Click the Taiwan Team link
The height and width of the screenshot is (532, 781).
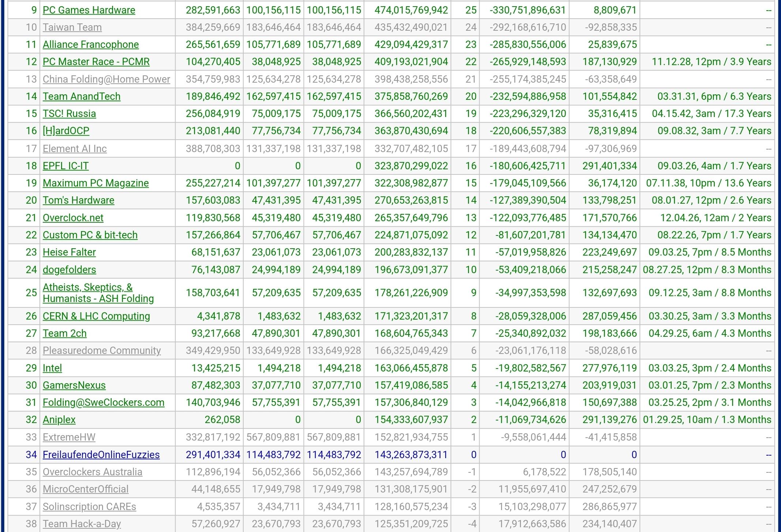(72, 27)
